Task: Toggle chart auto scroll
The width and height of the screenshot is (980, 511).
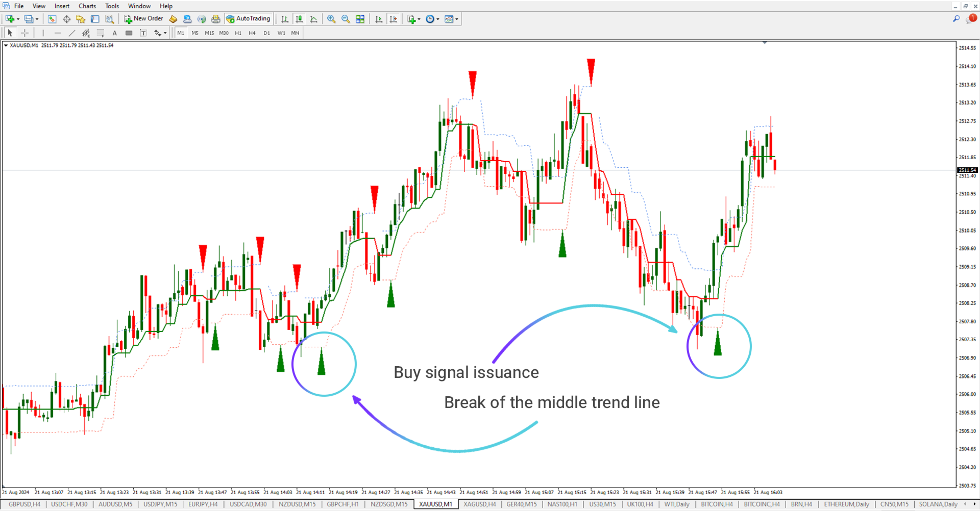Action: 379,19
